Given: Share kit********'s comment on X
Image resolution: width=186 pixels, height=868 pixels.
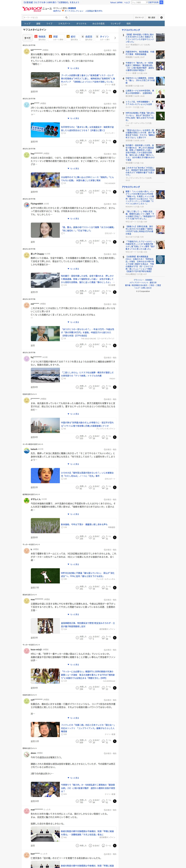Looking at the screenshot, I should tap(114, 92).
